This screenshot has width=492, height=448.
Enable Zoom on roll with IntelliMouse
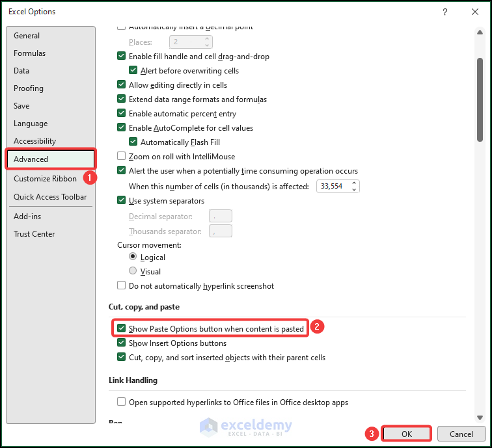coord(122,156)
